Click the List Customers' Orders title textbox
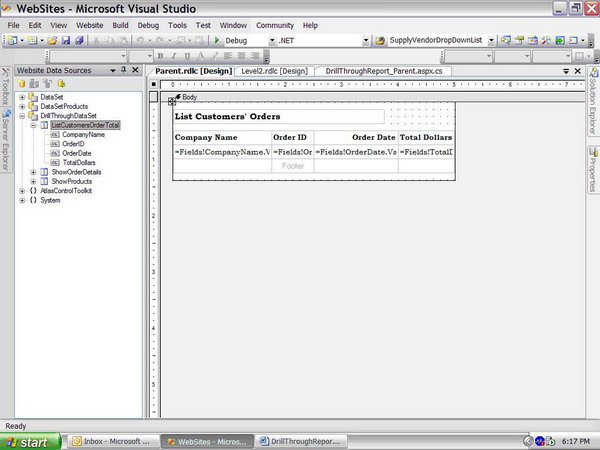600x450 pixels. (x=279, y=116)
